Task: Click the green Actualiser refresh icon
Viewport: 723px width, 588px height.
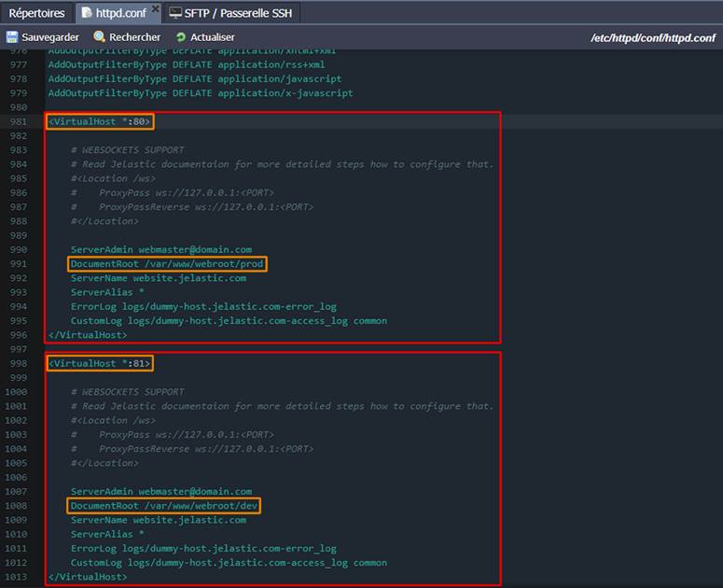Action: tap(181, 37)
